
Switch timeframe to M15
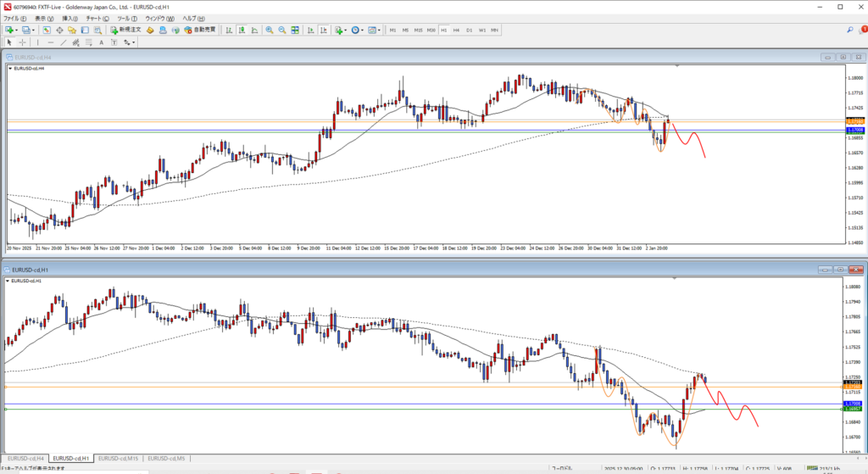[418, 30]
